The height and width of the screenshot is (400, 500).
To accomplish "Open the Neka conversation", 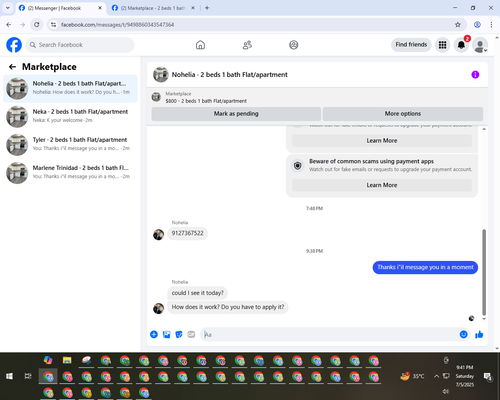I will click(70, 117).
